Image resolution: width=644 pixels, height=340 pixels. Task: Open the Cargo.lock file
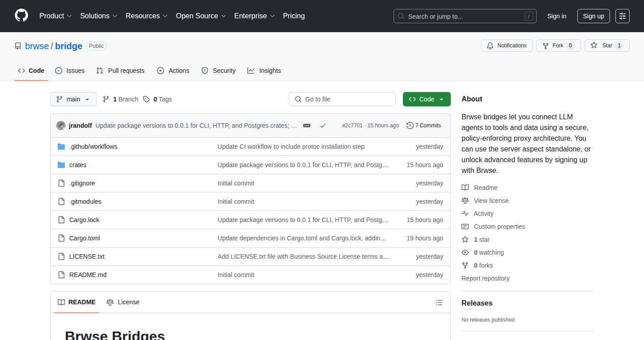85,220
